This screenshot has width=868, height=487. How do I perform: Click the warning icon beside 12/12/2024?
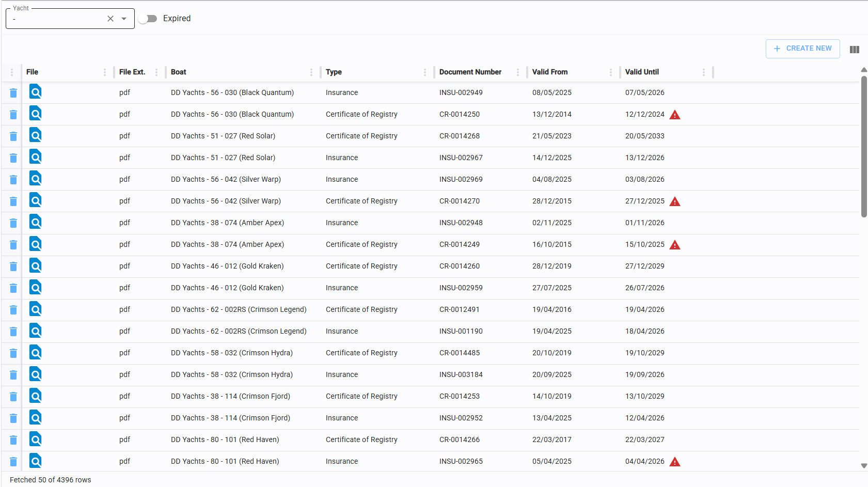pyautogui.click(x=674, y=115)
